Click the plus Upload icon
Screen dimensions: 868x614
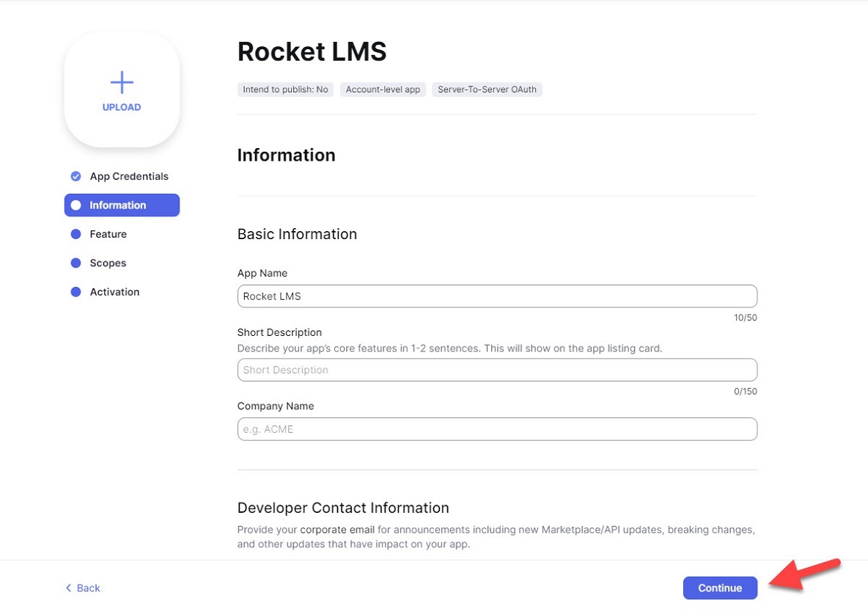point(122,82)
